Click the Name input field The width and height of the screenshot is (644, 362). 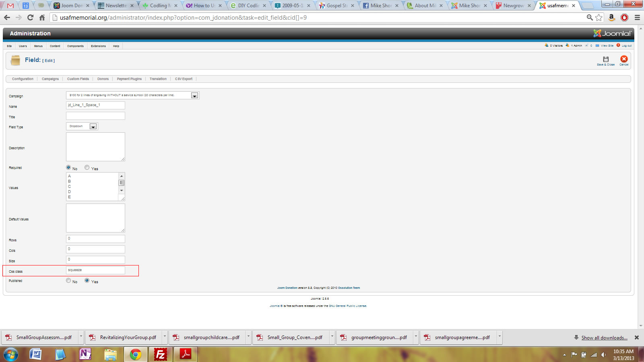pyautogui.click(x=95, y=105)
